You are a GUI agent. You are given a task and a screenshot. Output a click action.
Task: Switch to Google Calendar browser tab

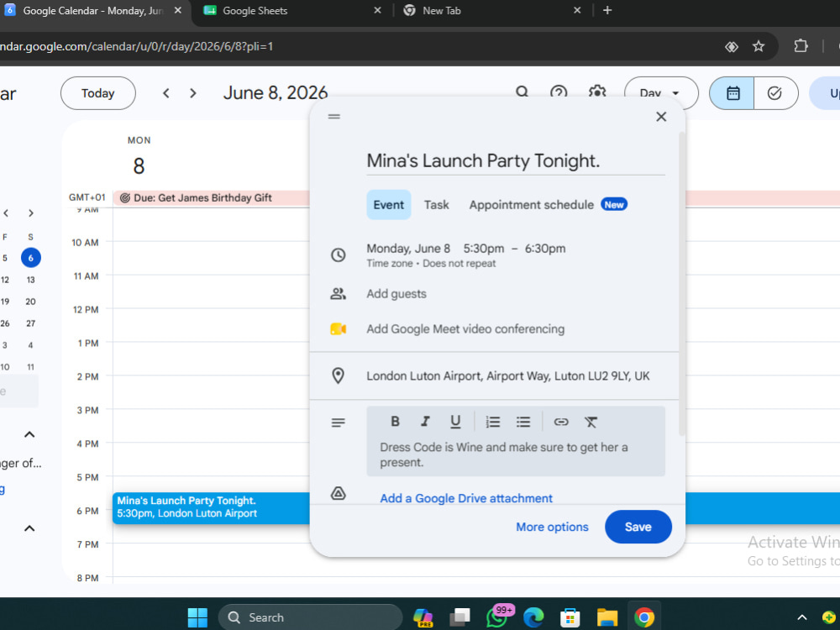click(x=94, y=11)
